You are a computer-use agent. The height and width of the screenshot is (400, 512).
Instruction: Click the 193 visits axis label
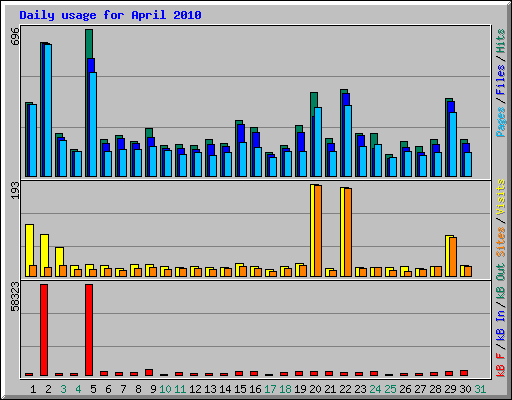click(x=15, y=191)
